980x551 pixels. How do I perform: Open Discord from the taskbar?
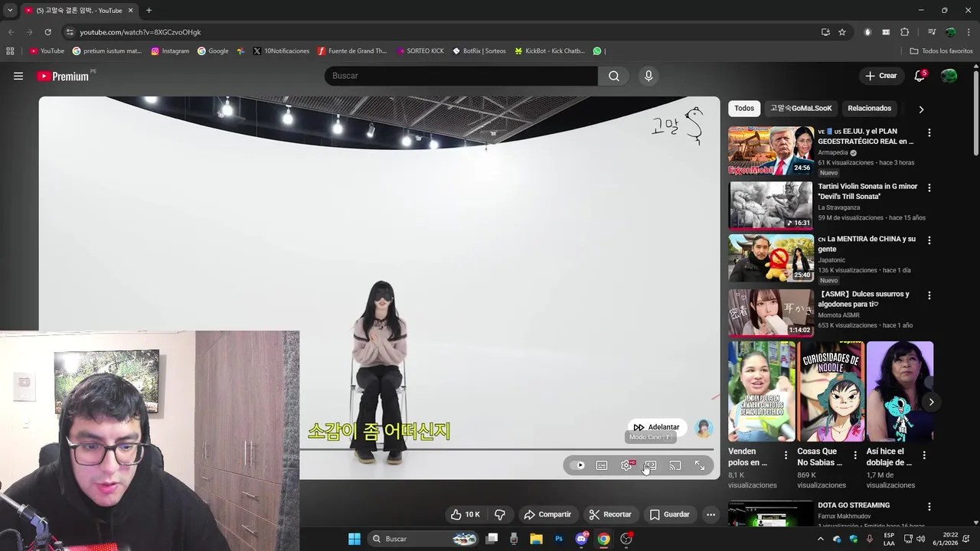point(581,539)
